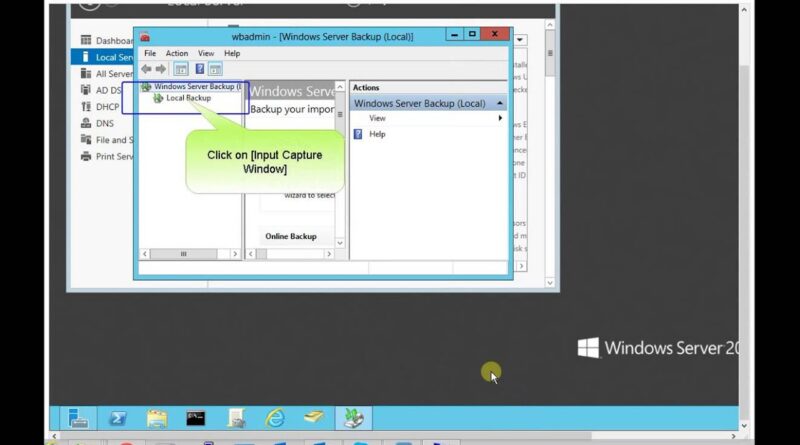The image size is (800, 445).
Task: Open File Explorer from the taskbar
Action: click(x=157, y=418)
